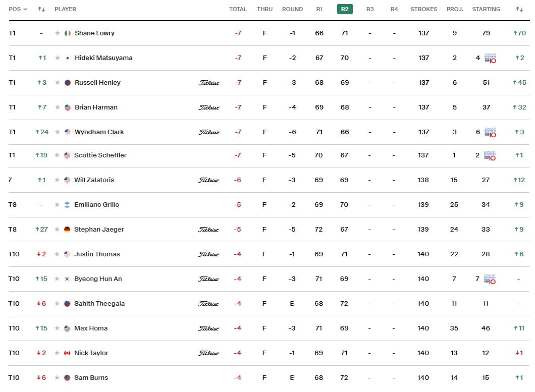Viewport: 535px width, 392px height.
Task: Sort by starting rank movement arrows
Action: pos(519,9)
